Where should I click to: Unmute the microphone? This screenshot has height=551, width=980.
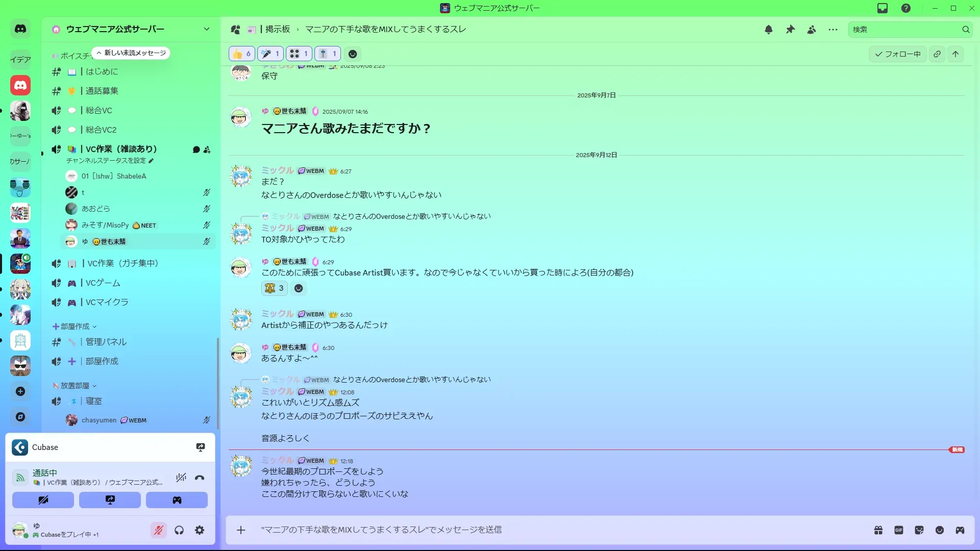coord(159,530)
